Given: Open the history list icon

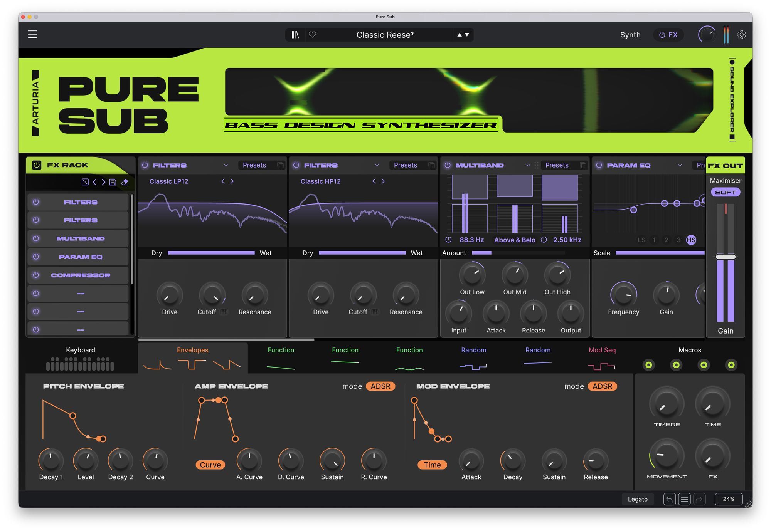Looking at the screenshot, I should point(685,500).
